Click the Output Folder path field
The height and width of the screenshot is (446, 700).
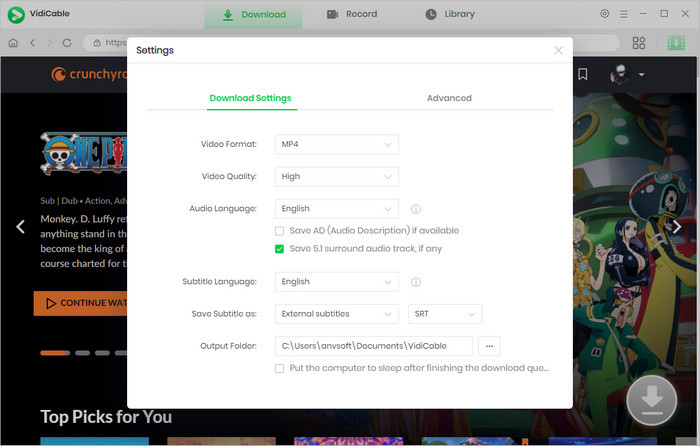374,346
